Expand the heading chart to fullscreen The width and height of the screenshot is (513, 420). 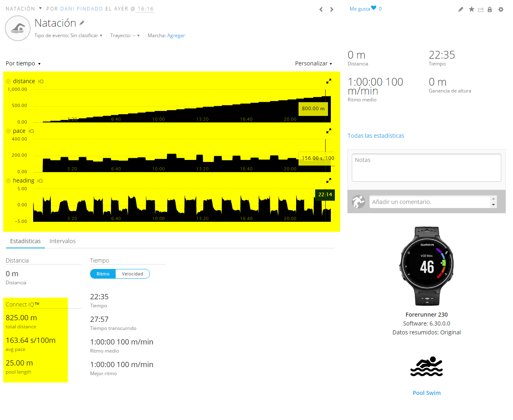(329, 181)
